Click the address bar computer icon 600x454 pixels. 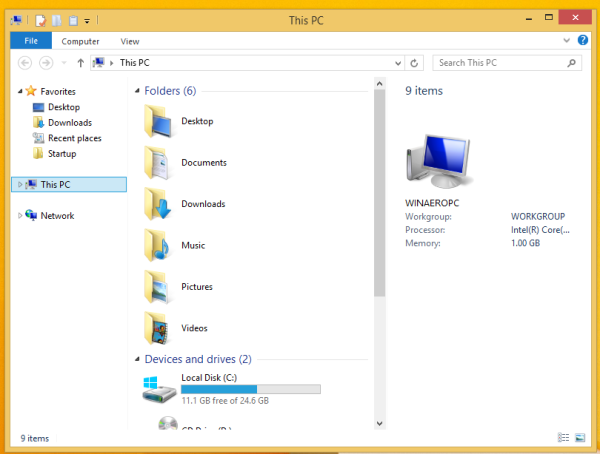(99, 62)
